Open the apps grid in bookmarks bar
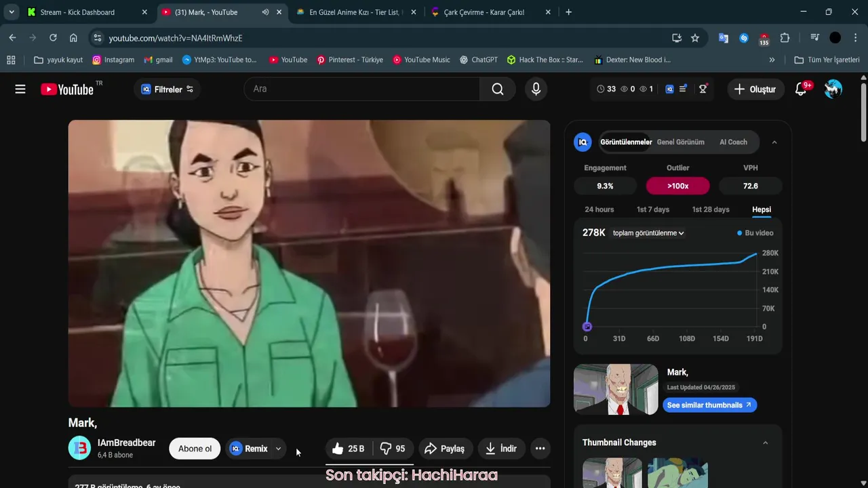 tap(11, 60)
